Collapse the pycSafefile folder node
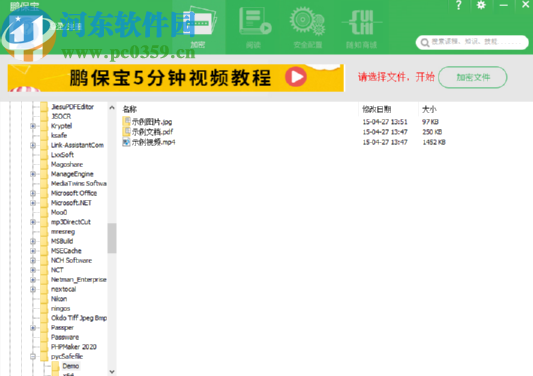This screenshot has height=376, width=533. [x=33, y=357]
